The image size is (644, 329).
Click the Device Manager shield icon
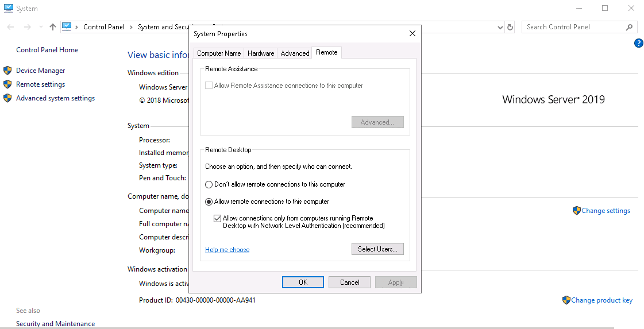[7, 71]
